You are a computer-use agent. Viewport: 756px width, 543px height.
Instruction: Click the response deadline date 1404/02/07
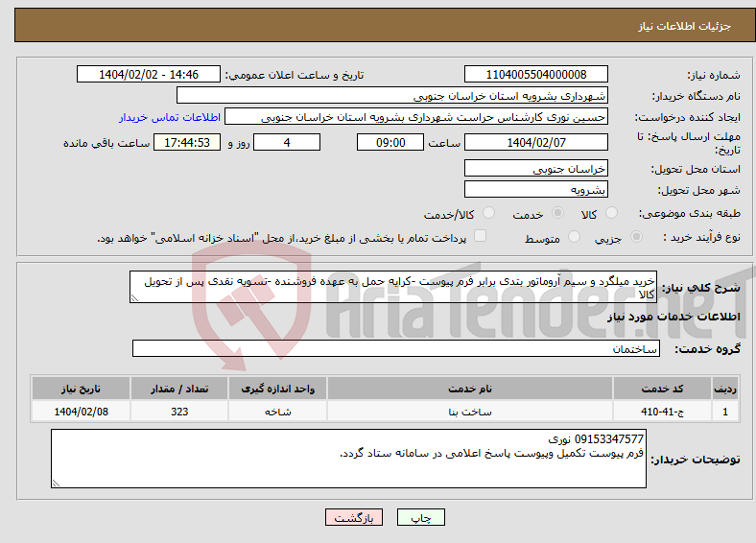pos(536,142)
